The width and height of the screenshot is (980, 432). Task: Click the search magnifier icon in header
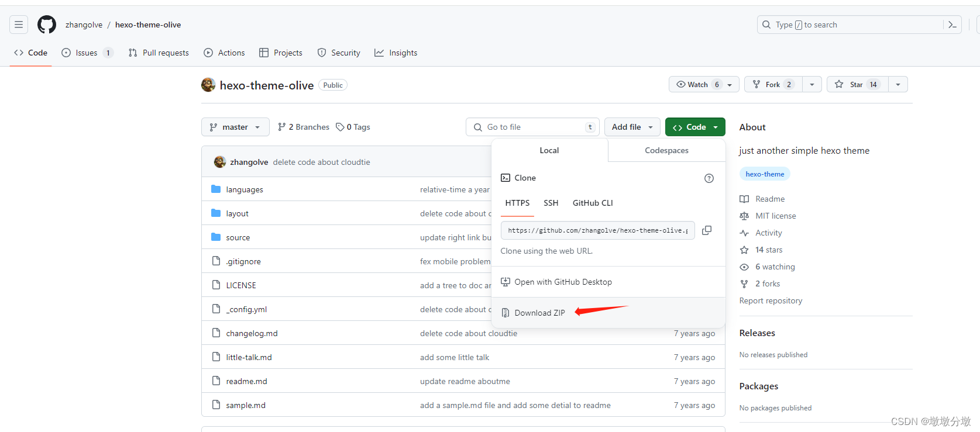[x=766, y=25]
